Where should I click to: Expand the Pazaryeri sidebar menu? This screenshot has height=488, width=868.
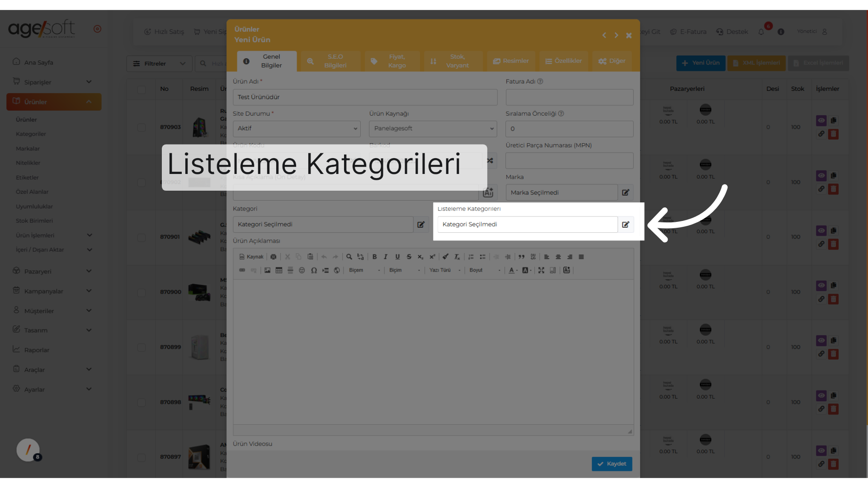pos(54,272)
